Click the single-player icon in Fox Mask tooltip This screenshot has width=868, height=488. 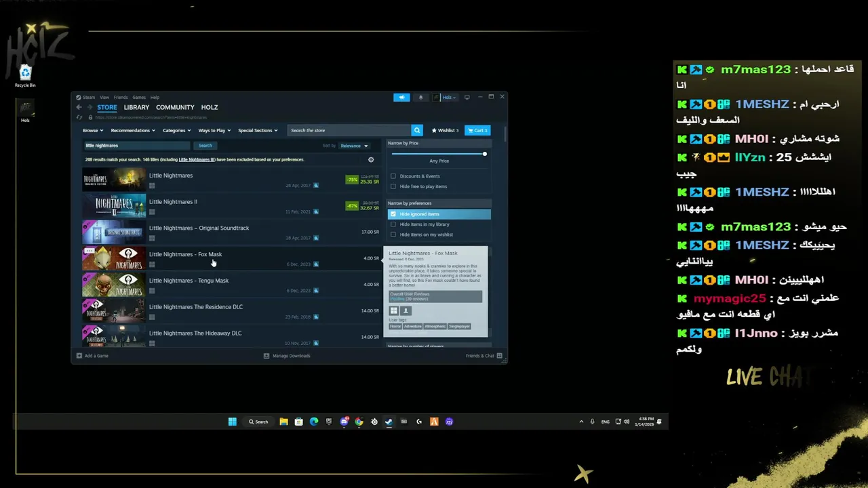tap(407, 310)
